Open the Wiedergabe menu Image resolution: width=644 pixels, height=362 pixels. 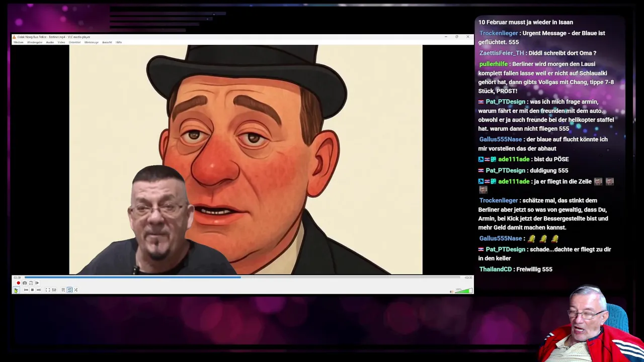pyautogui.click(x=35, y=42)
